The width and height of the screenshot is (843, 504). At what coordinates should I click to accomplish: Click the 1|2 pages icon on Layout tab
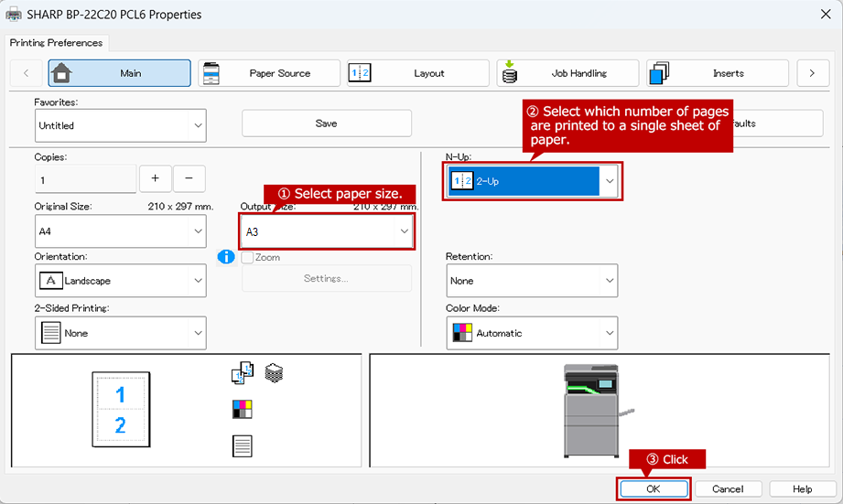360,73
